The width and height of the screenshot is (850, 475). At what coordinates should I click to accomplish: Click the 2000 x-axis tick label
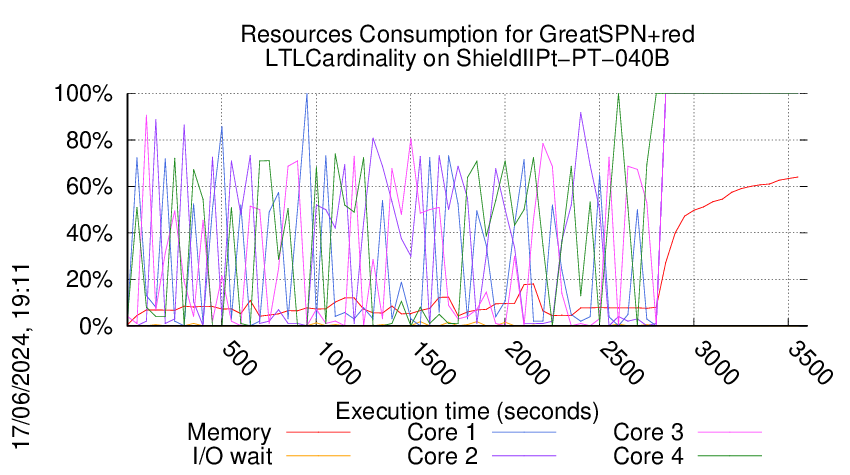pyautogui.click(x=527, y=363)
